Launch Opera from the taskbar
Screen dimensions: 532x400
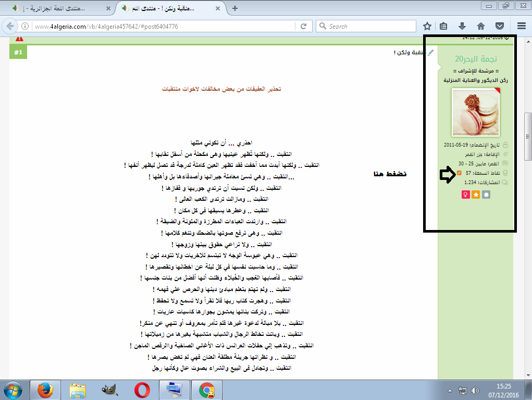(x=142, y=390)
